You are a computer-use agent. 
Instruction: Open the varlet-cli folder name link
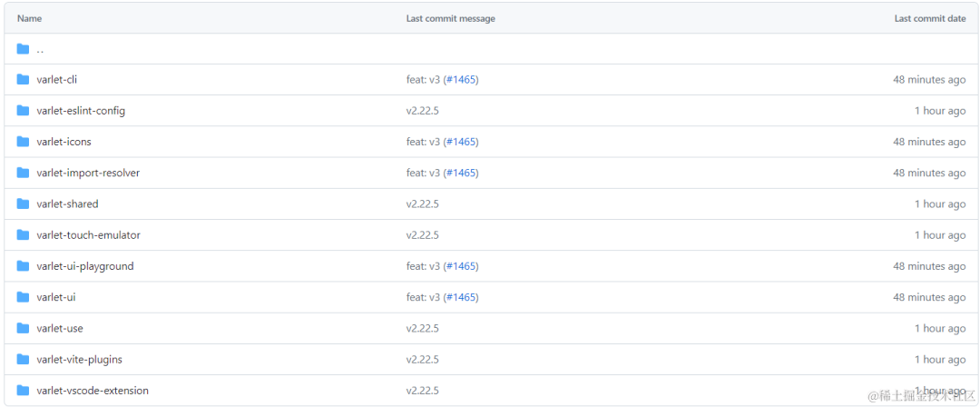(x=57, y=80)
